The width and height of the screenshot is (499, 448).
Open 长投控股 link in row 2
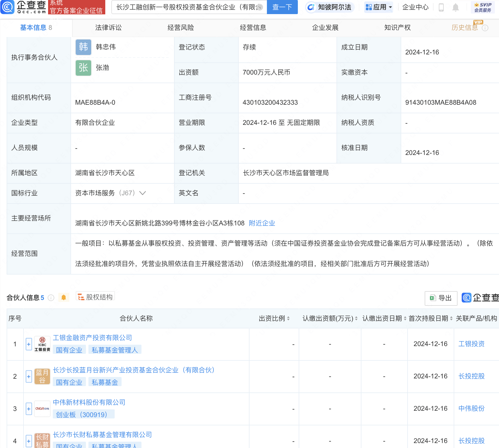coord(471,376)
